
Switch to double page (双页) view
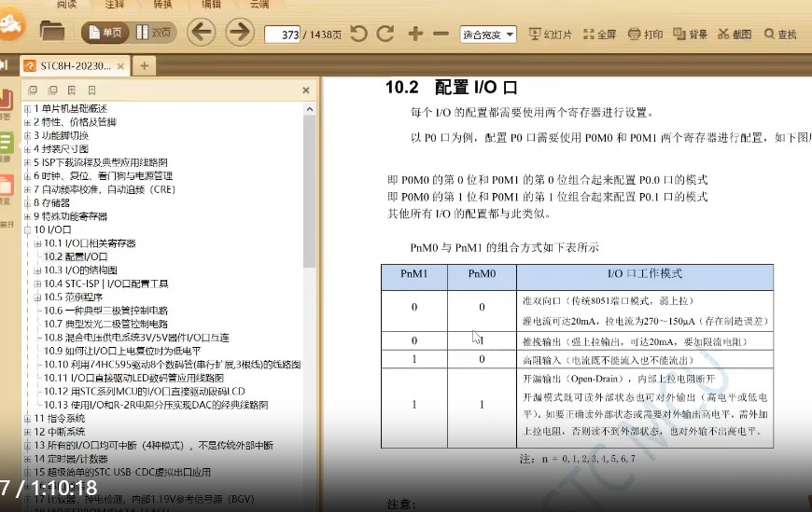click(x=153, y=33)
